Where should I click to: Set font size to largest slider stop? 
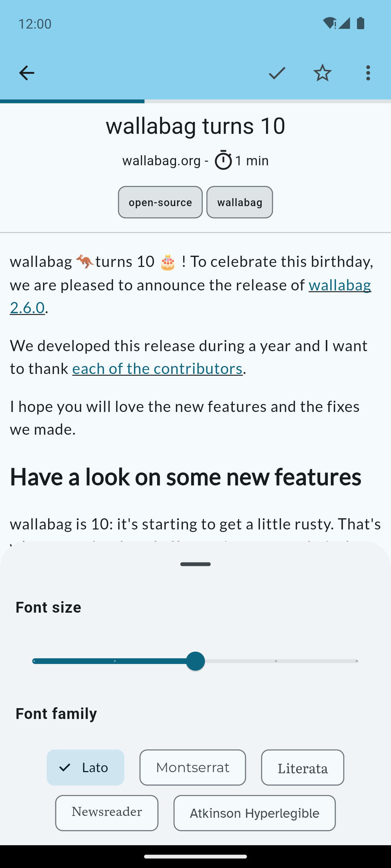(x=357, y=661)
